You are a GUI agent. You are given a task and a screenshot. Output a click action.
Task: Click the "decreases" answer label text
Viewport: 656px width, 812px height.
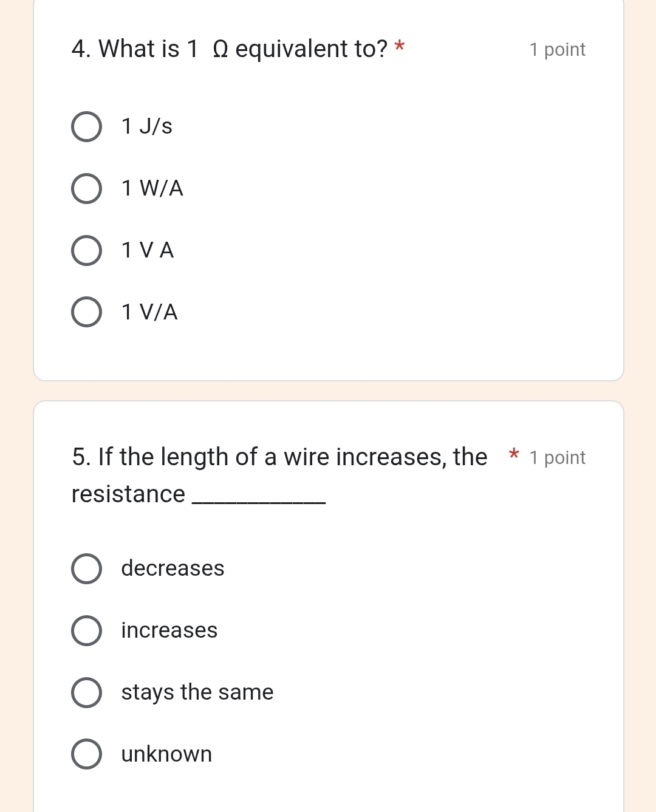[x=173, y=569]
